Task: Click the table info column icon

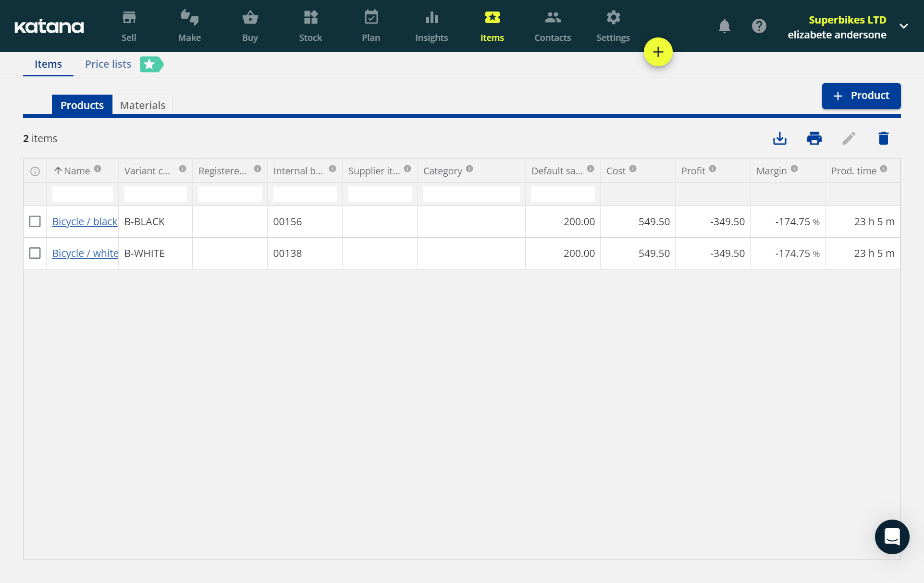Action: click(35, 171)
